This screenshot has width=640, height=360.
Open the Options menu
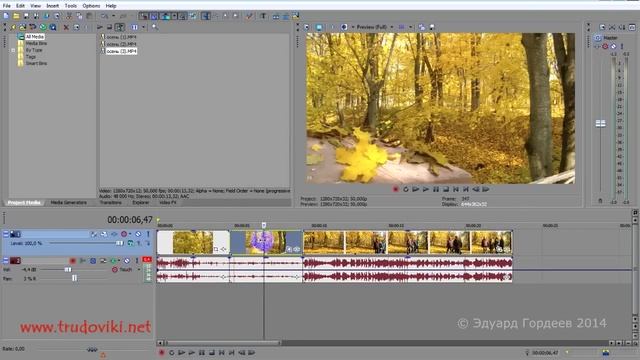click(91, 6)
